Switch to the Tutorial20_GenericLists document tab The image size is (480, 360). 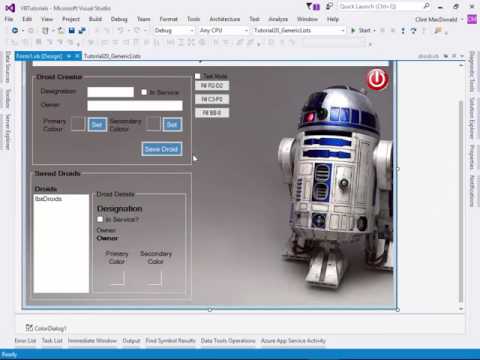coord(112,56)
